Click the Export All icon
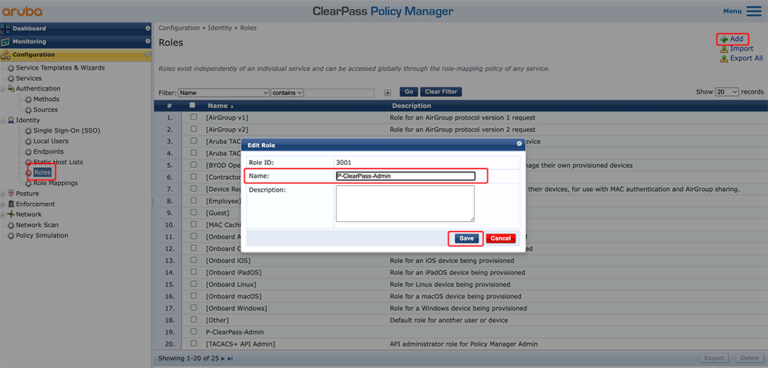The width and height of the screenshot is (768, 368). point(724,58)
